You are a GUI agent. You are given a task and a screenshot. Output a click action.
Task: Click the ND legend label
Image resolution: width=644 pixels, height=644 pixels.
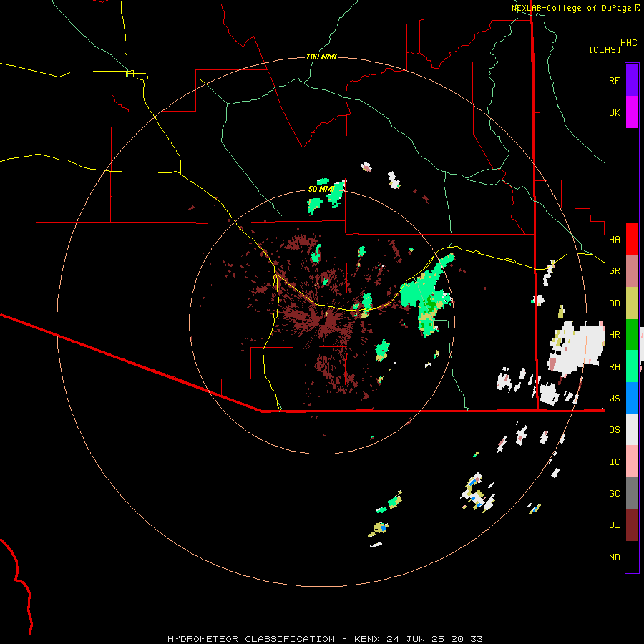pyautogui.click(x=614, y=557)
